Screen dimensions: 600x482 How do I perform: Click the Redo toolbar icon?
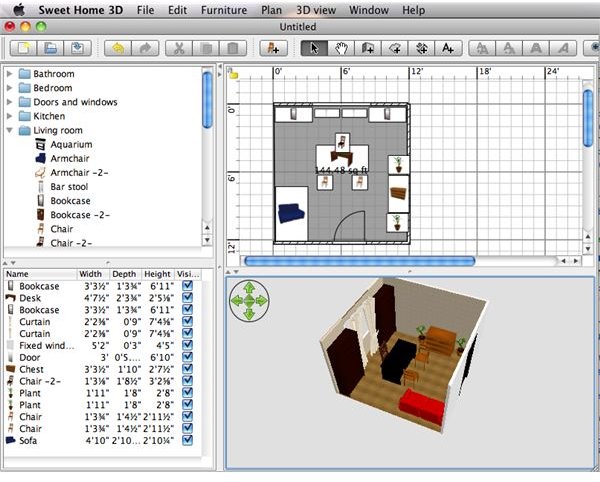(145, 48)
